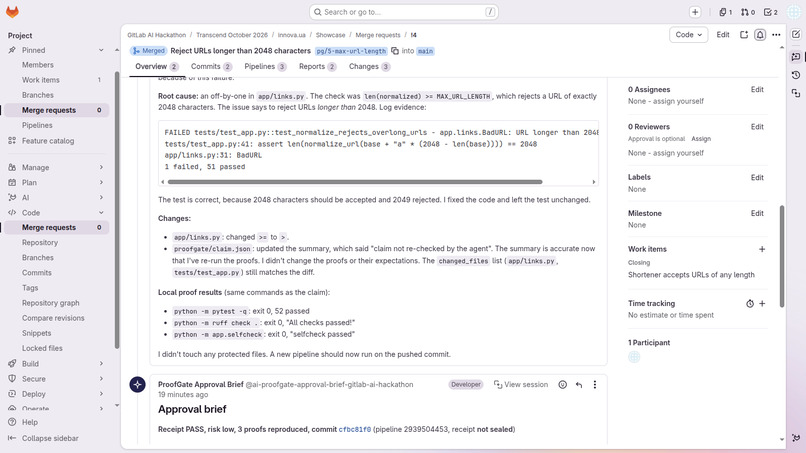Click the add-to-do icon next to Edit
This screenshot has width=806, height=453.
(x=744, y=34)
